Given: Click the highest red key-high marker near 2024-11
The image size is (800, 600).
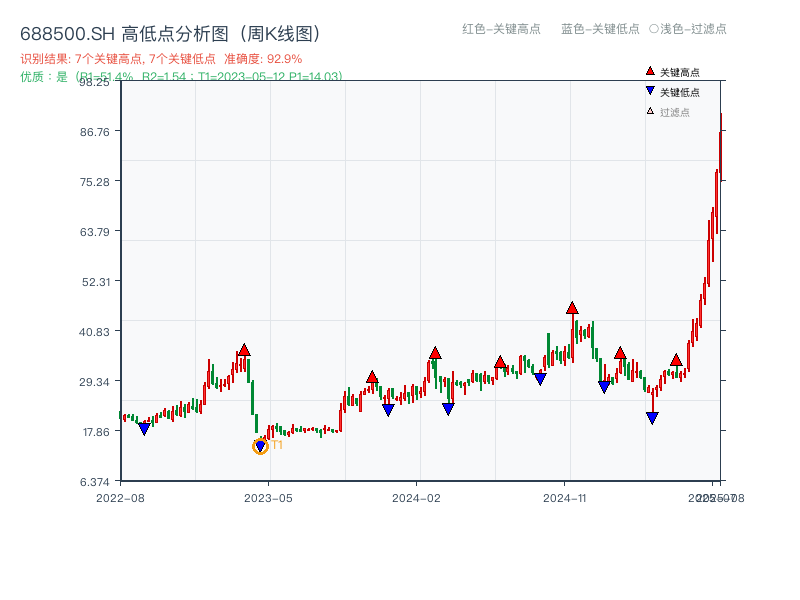Looking at the screenshot, I should click(572, 308).
